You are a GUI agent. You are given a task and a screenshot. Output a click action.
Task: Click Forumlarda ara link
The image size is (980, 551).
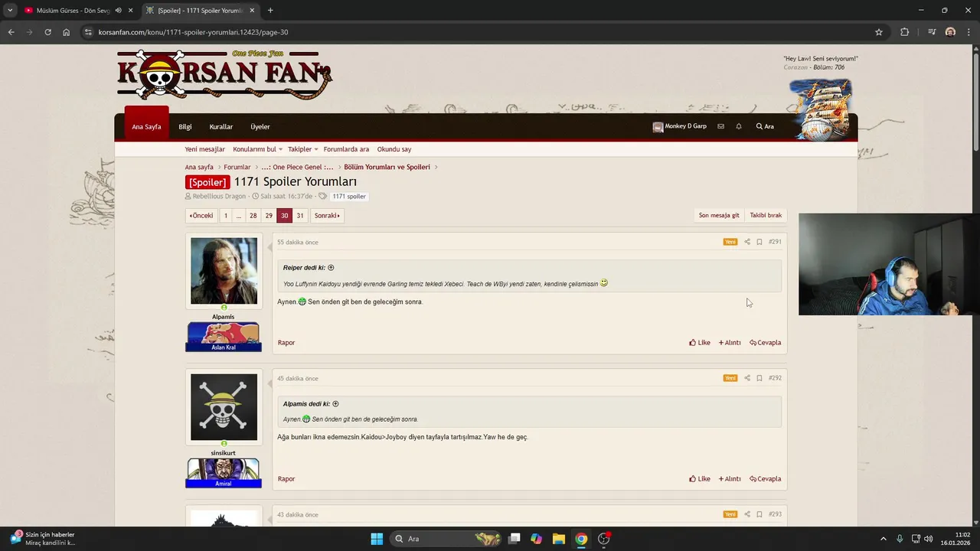[x=346, y=149]
